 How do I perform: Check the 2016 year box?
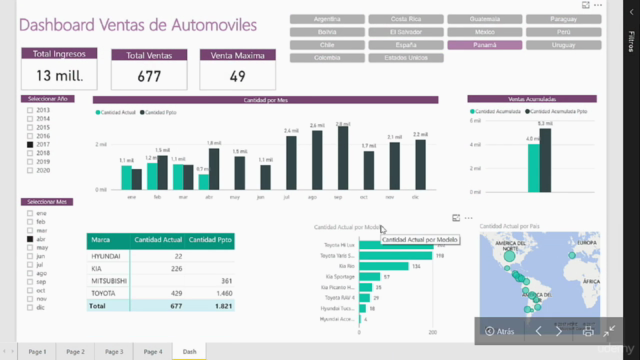coord(30,136)
